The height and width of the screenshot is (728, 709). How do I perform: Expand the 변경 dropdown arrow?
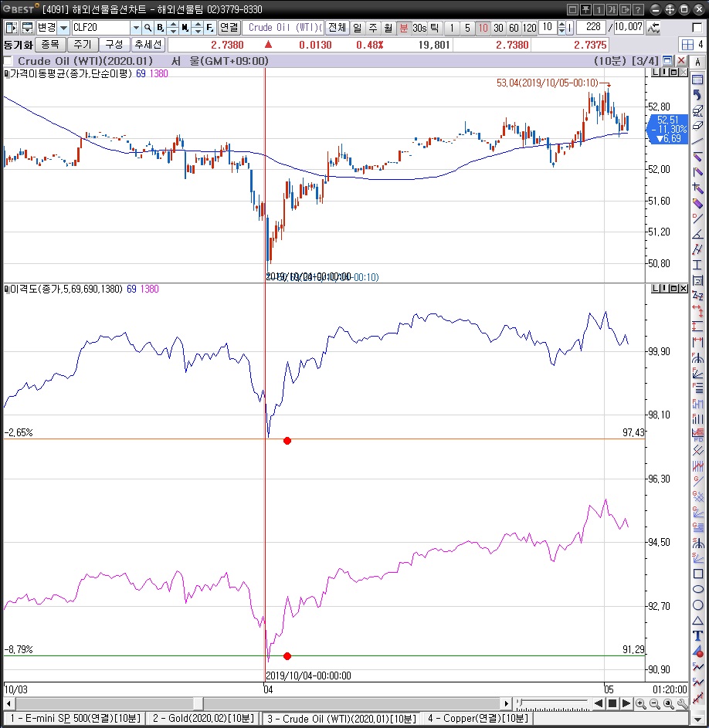pyautogui.click(x=63, y=28)
